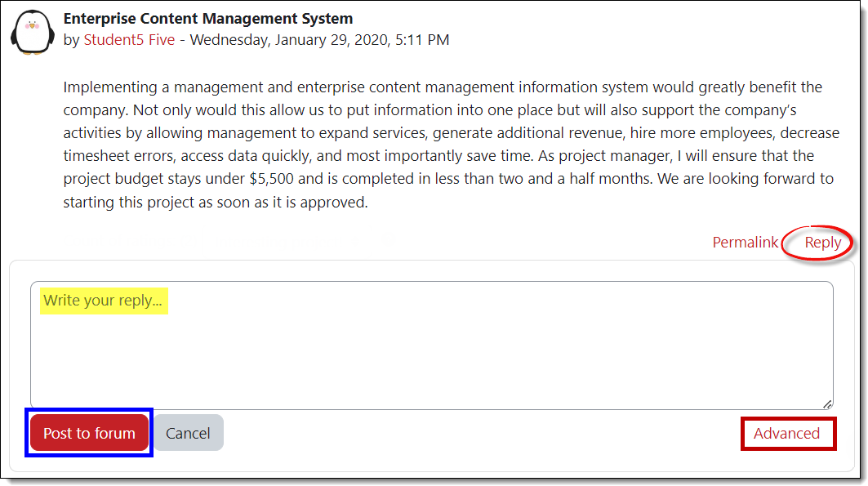Click the Permalink for this post
The image size is (868, 486).
(x=745, y=242)
